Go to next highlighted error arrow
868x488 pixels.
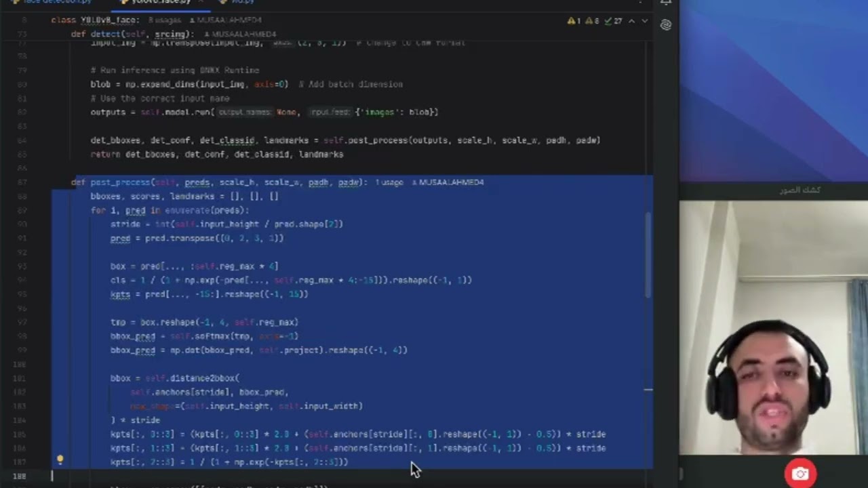[644, 21]
